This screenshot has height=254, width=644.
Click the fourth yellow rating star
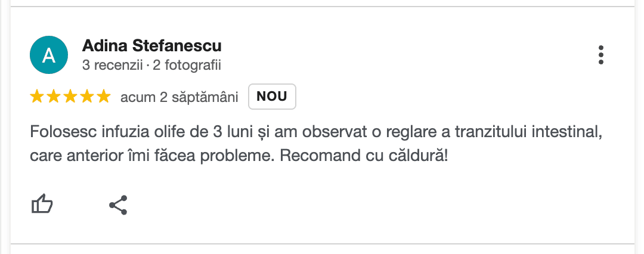point(87,97)
